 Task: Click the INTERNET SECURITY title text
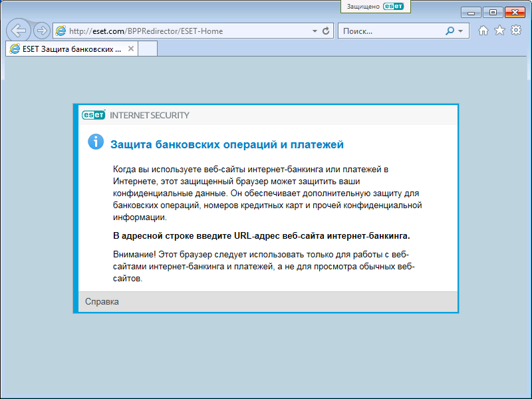pos(149,115)
